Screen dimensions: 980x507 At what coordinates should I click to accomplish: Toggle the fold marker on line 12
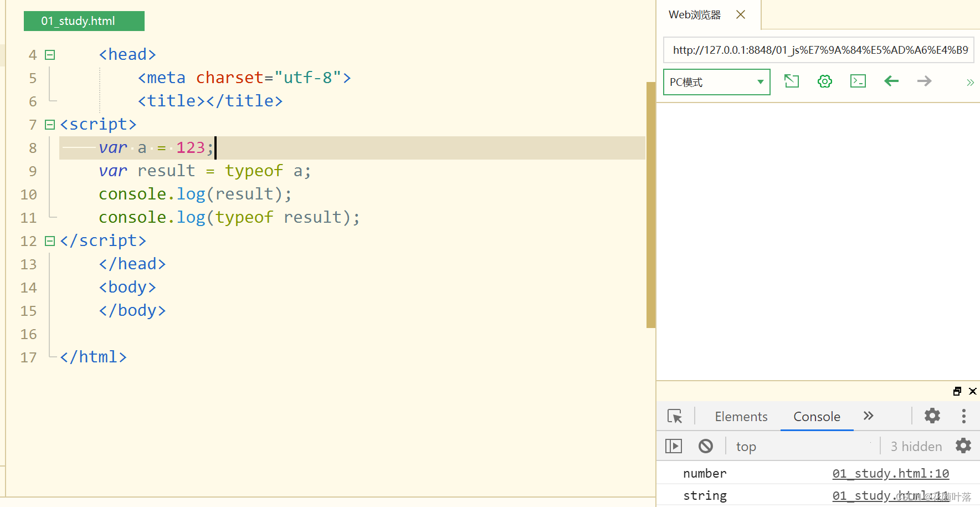pyautogui.click(x=50, y=241)
